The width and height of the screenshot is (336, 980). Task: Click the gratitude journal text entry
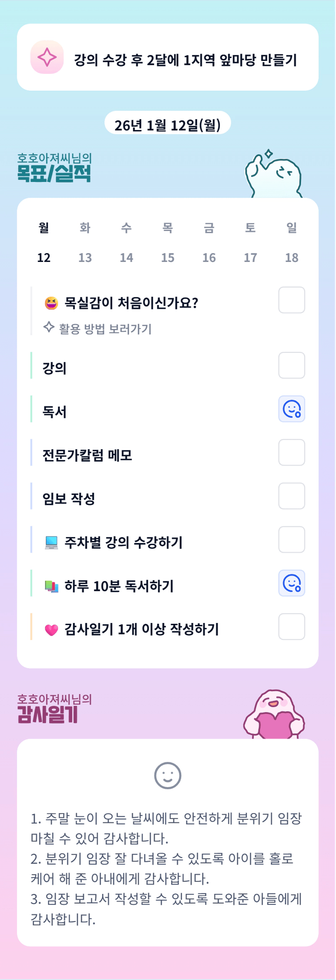(x=167, y=868)
